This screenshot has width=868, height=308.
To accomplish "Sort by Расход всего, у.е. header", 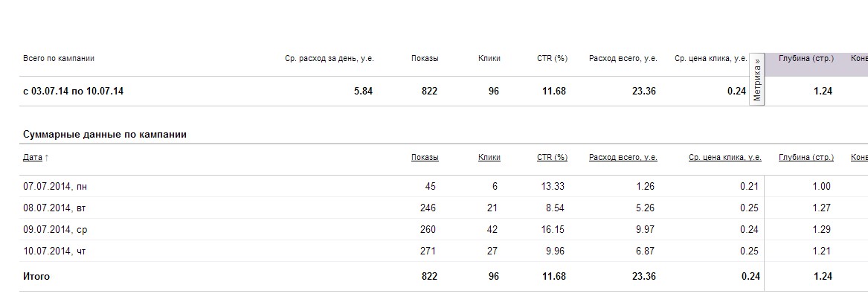I will coord(623,157).
